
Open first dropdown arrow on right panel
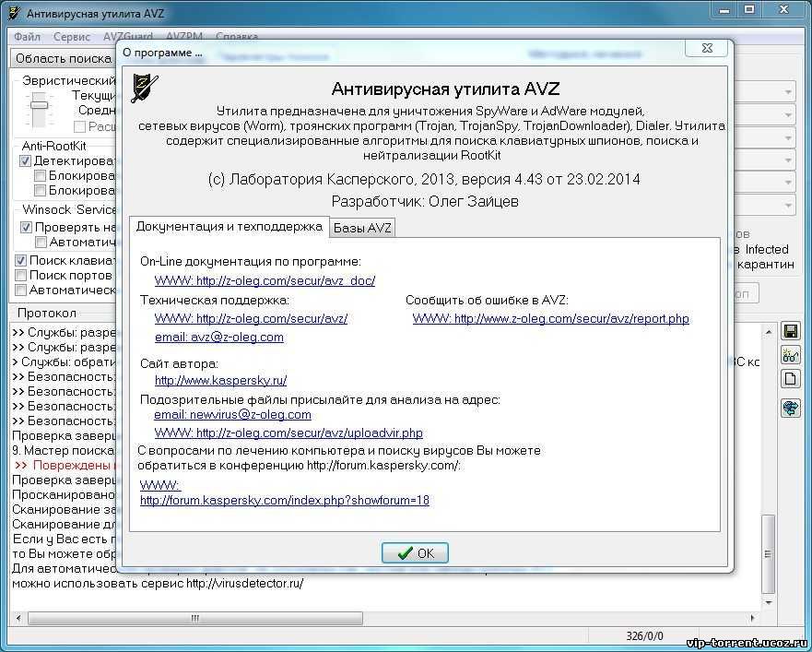click(788, 92)
